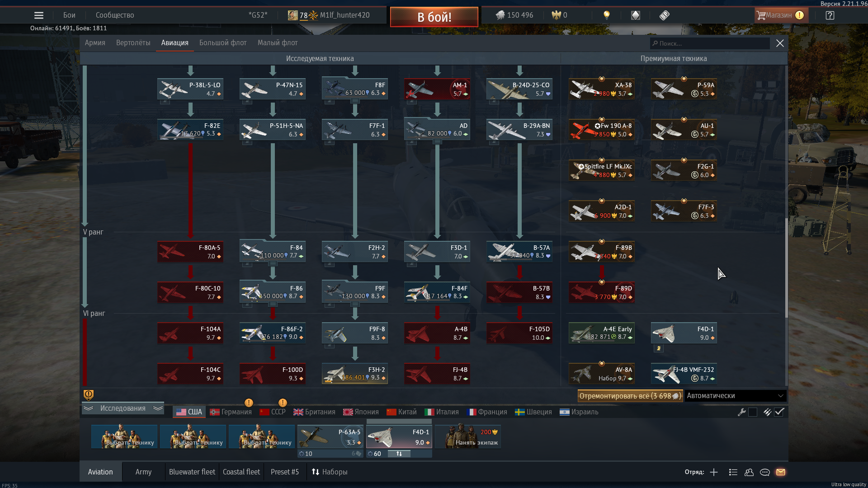Expand the F8F vehicle group
The height and width of the screenshot is (488, 868).
click(x=355, y=101)
